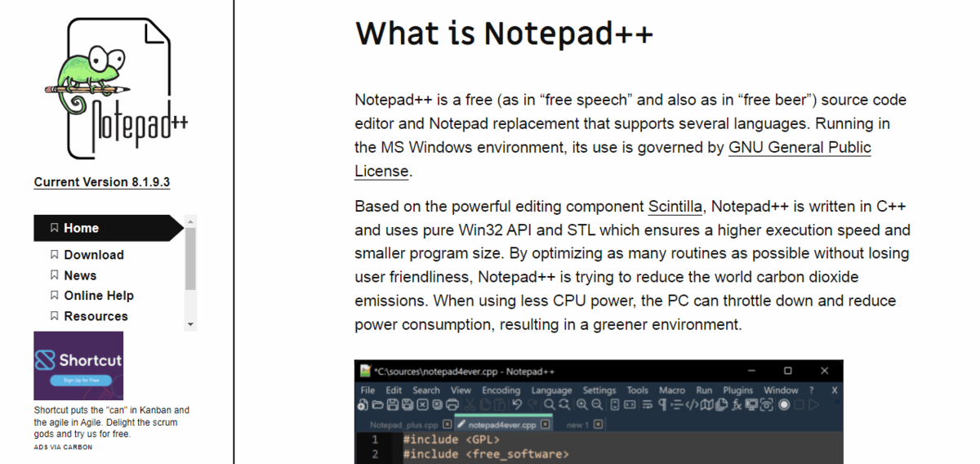Open the Current Version 8.1.9.3 link

102,182
